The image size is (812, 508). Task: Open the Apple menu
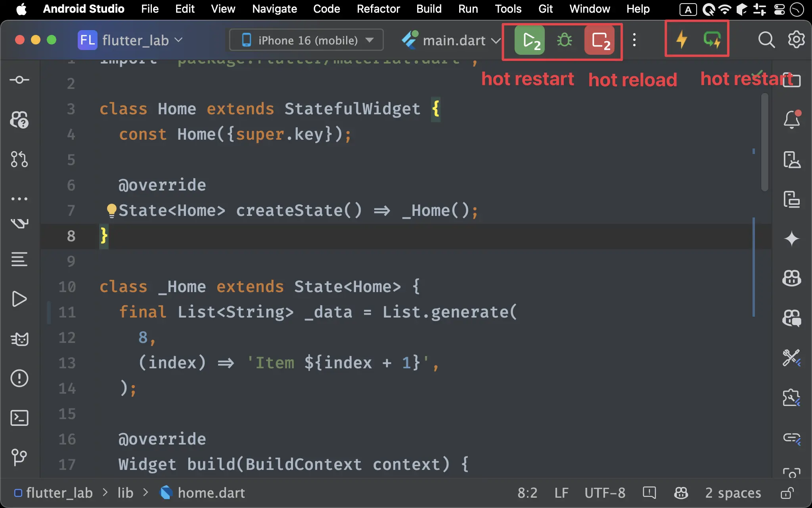click(21, 9)
